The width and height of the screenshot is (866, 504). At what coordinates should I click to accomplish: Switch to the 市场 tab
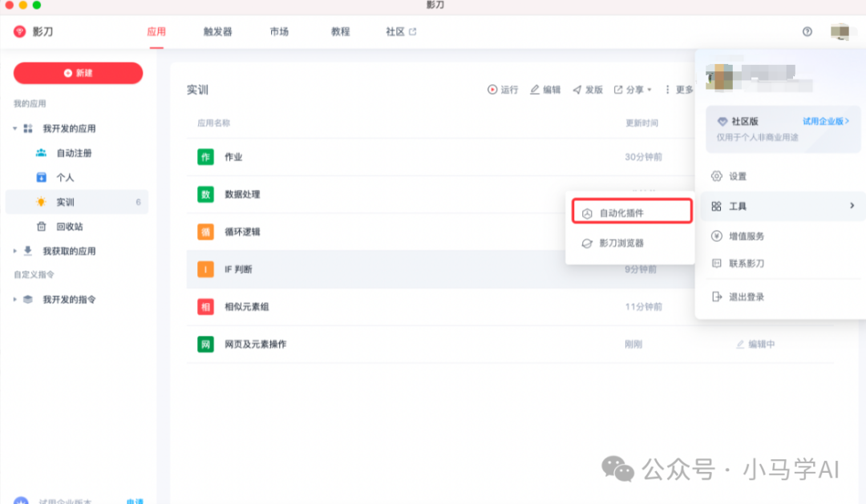pos(279,31)
